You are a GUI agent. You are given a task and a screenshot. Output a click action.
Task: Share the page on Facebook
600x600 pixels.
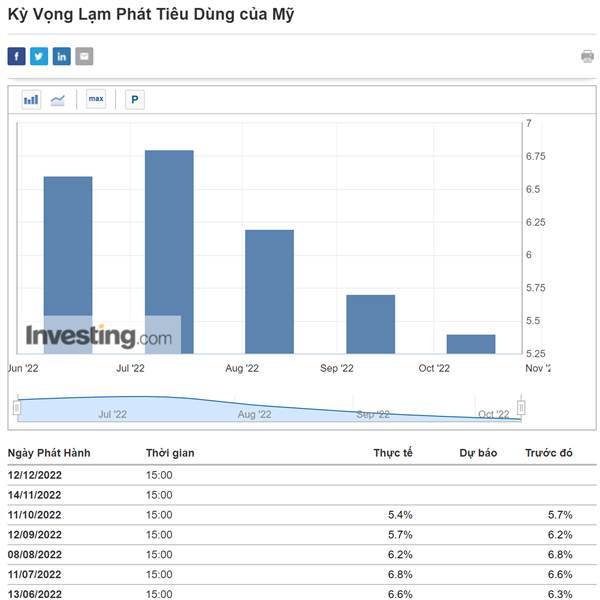point(16,56)
